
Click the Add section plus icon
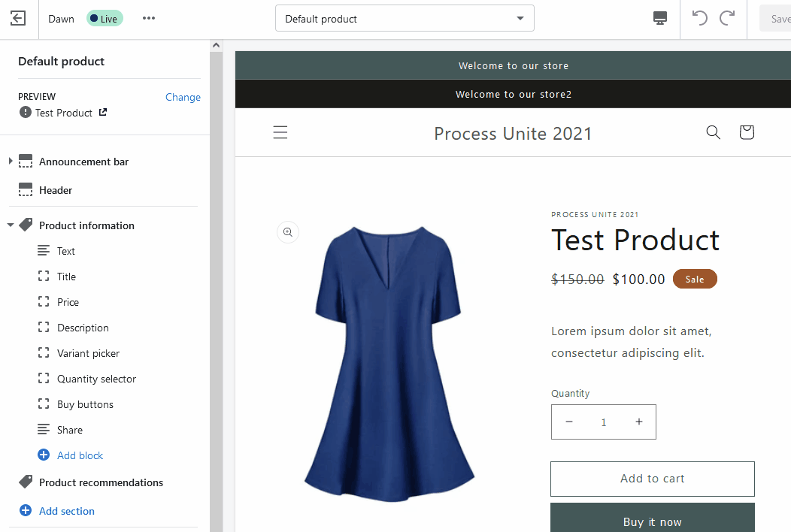tap(26, 510)
